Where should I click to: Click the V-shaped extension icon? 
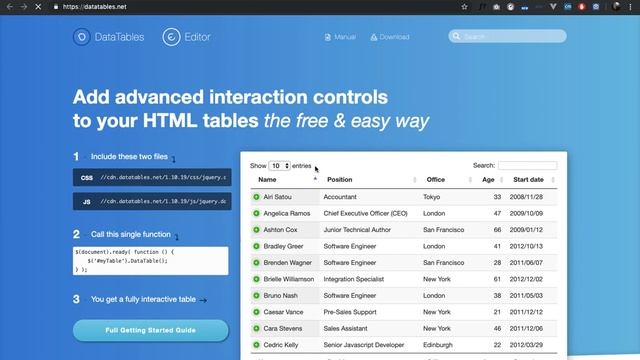click(x=553, y=7)
